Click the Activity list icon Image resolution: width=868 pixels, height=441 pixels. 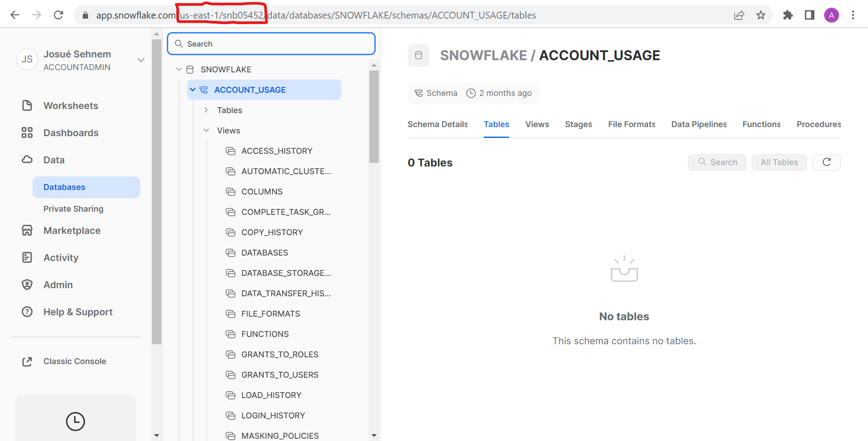(x=27, y=257)
